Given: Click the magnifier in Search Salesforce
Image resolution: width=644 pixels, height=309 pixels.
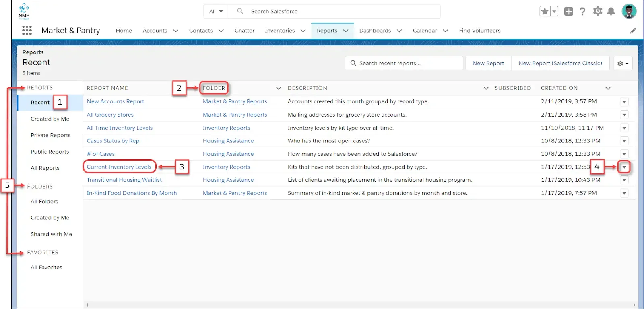Looking at the screenshot, I should tap(240, 11).
